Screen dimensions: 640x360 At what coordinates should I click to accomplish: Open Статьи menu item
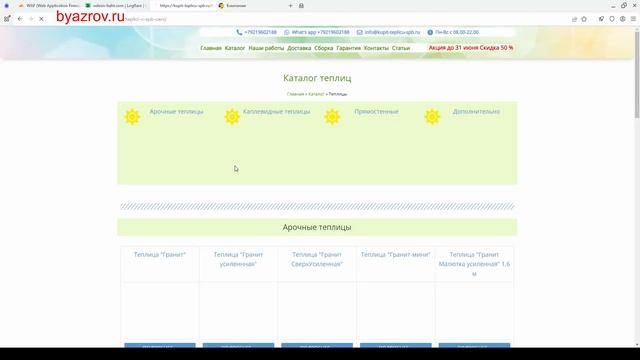[x=401, y=48]
